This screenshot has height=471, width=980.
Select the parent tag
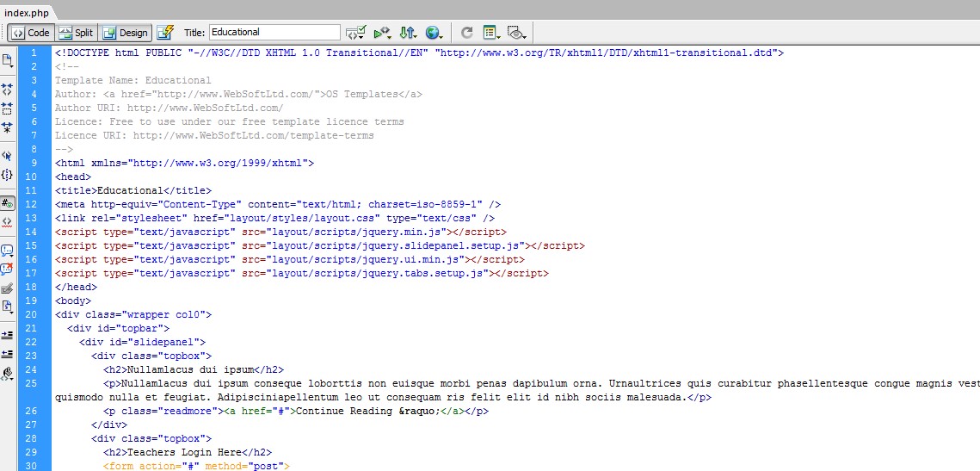(8, 156)
